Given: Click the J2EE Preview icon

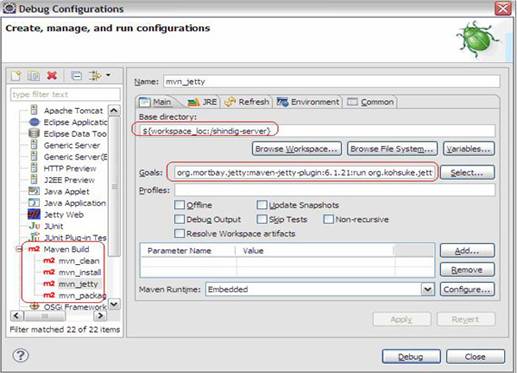Looking at the screenshot, I should tap(34, 180).
